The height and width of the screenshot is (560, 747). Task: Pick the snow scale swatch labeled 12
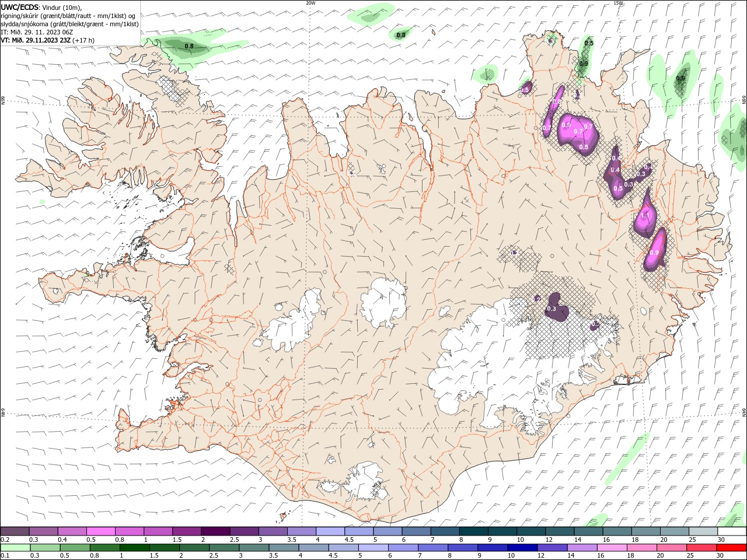click(x=558, y=531)
